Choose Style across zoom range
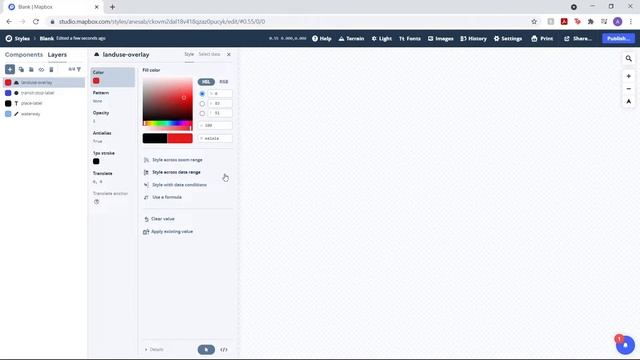640x360 pixels. click(173, 160)
